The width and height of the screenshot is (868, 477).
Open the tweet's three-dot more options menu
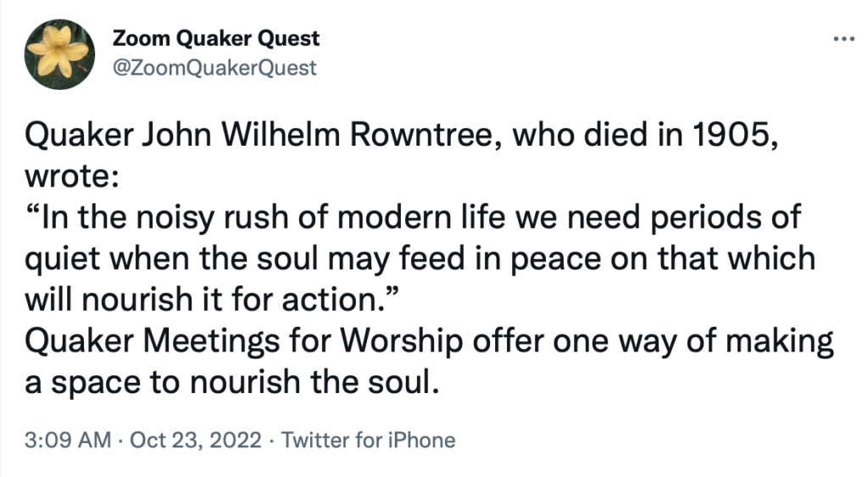[843, 40]
